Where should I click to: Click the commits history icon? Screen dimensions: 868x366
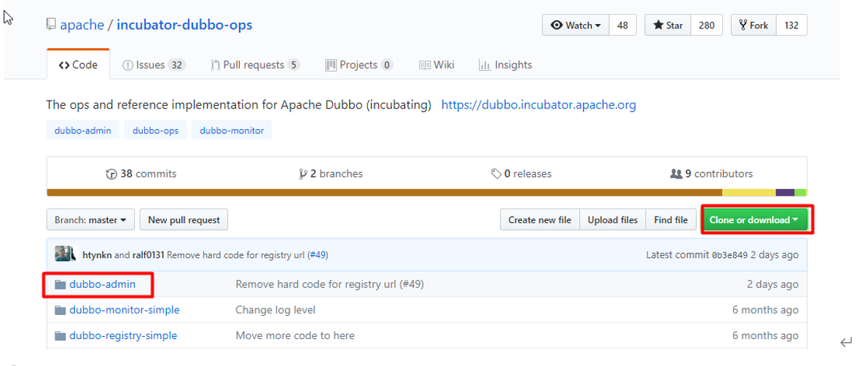pos(112,174)
